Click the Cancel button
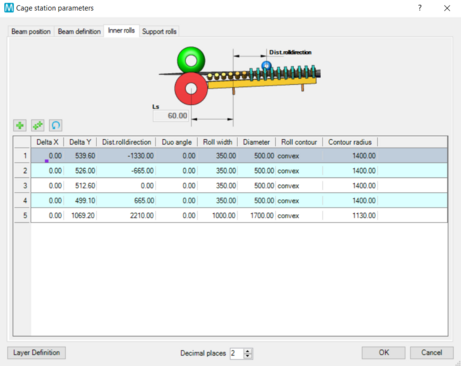The width and height of the screenshot is (461, 366). pyautogui.click(x=432, y=353)
